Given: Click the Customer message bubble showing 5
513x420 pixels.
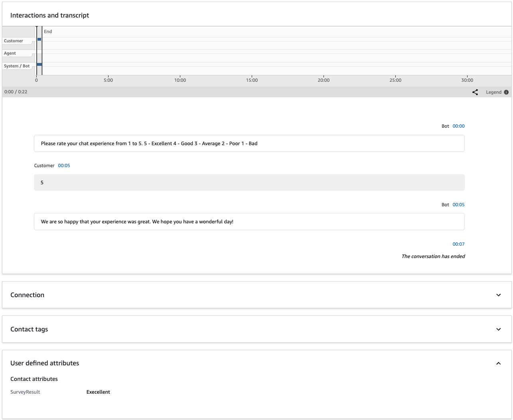Looking at the screenshot, I should coord(249,182).
